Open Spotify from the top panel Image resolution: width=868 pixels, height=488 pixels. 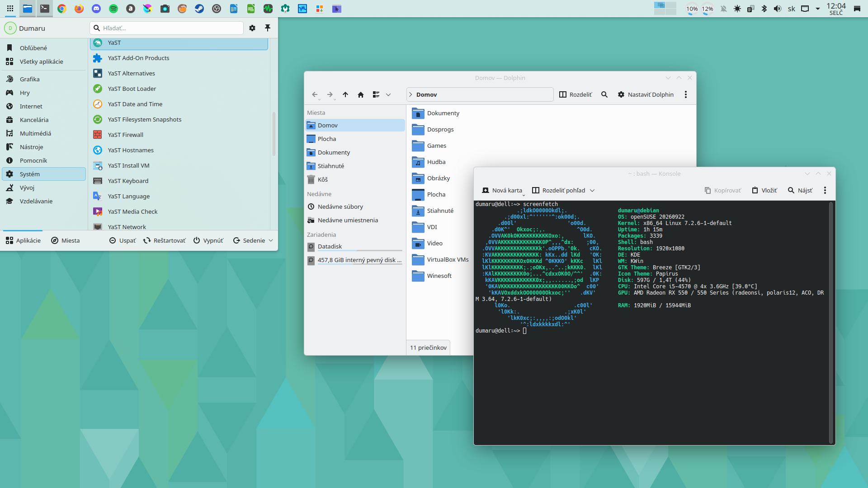[113, 9]
